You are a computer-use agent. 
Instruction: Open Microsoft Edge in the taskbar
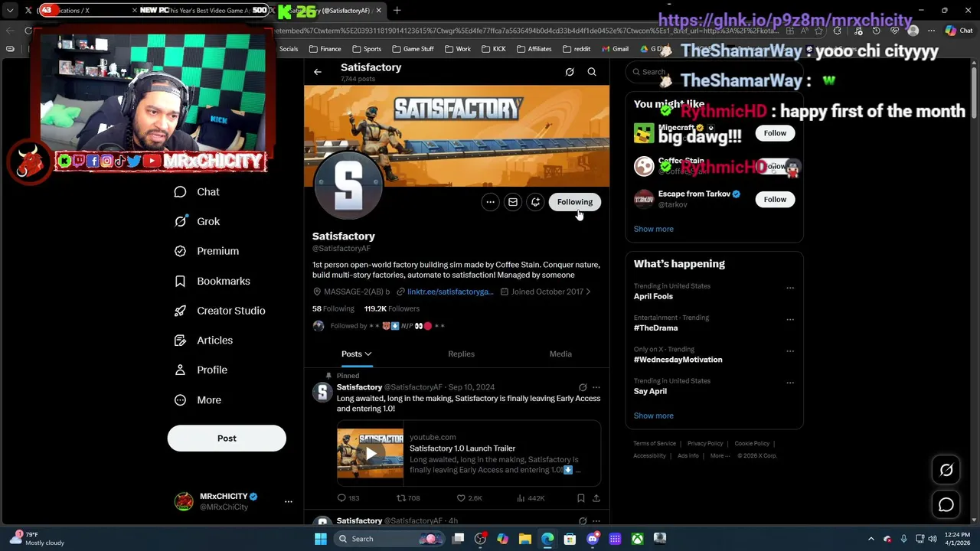[547, 539]
